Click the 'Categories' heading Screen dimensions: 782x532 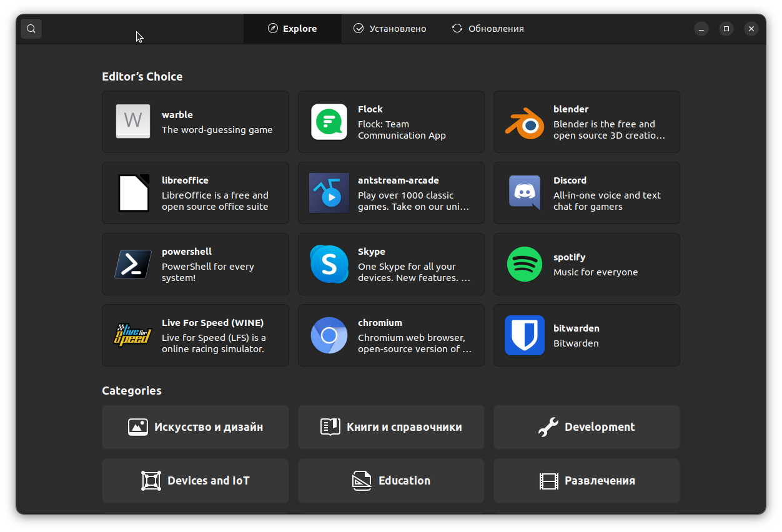click(x=132, y=391)
